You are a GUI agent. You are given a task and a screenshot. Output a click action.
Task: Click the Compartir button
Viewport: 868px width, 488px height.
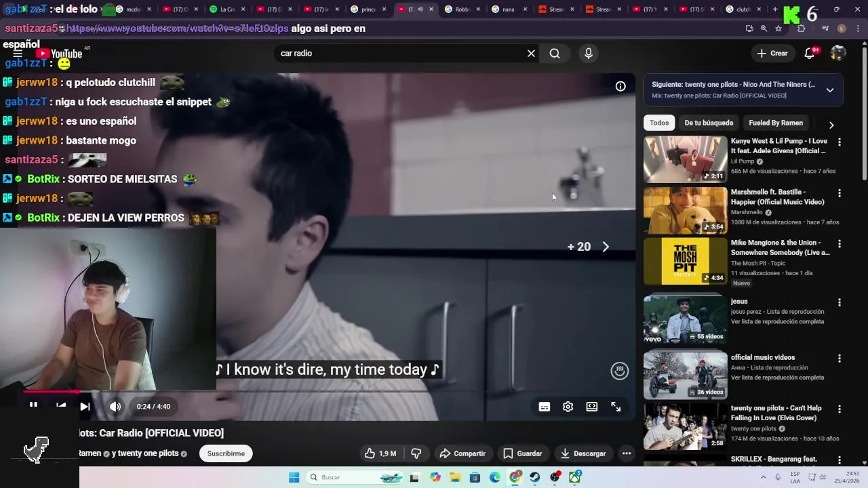[462, 453]
